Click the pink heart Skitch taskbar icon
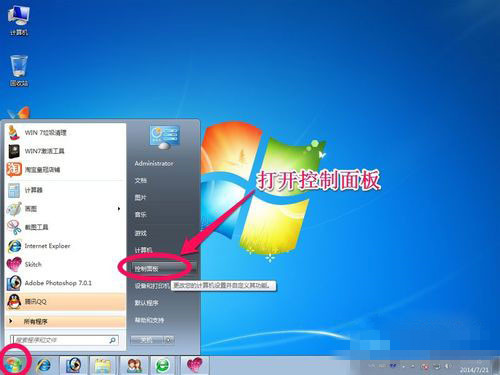 click(194, 365)
